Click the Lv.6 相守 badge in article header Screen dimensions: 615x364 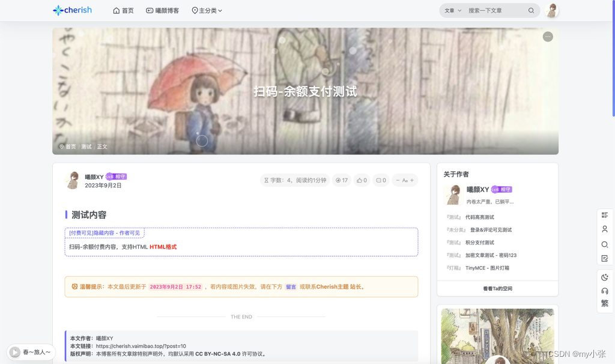[116, 177]
